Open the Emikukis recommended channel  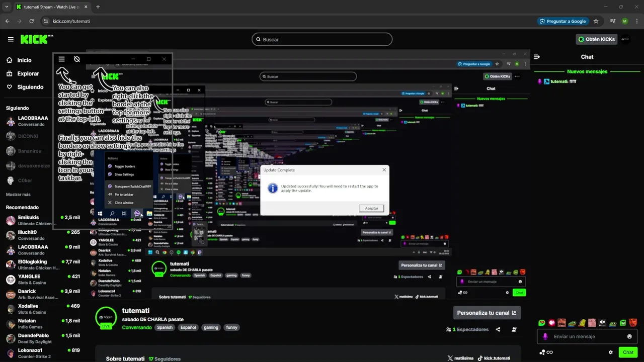pyautogui.click(x=43, y=220)
